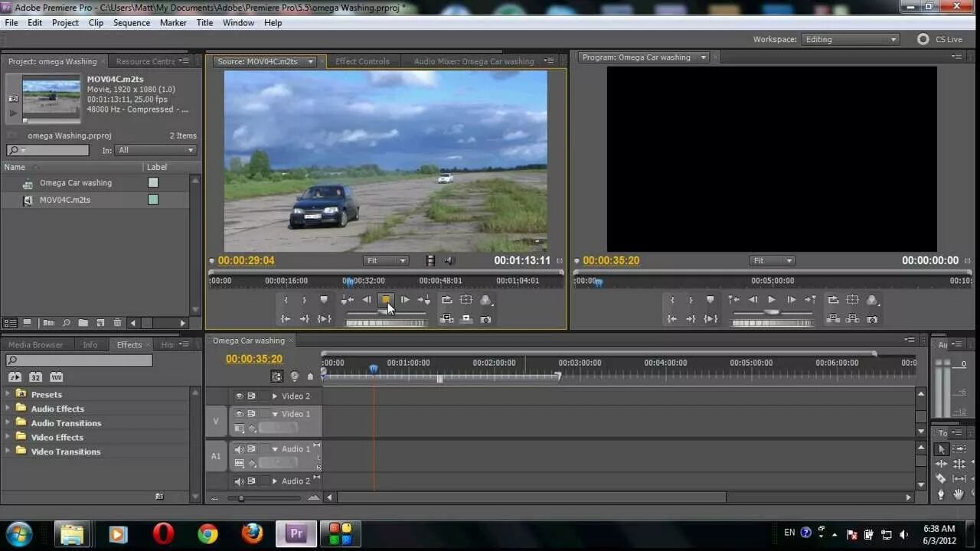The width and height of the screenshot is (980, 551).
Task: Click Insert button in Source monitor
Action: click(447, 318)
